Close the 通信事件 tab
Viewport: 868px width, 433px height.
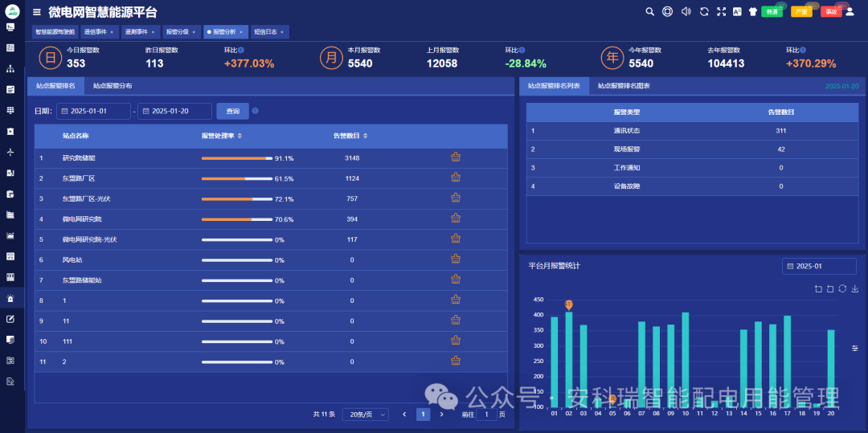112,32
